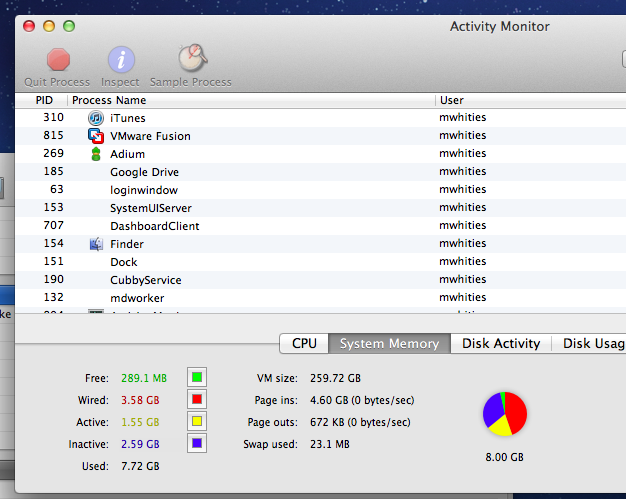Click the Inactive value 2.59 GB
The image size is (626, 499).
coord(140,444)
